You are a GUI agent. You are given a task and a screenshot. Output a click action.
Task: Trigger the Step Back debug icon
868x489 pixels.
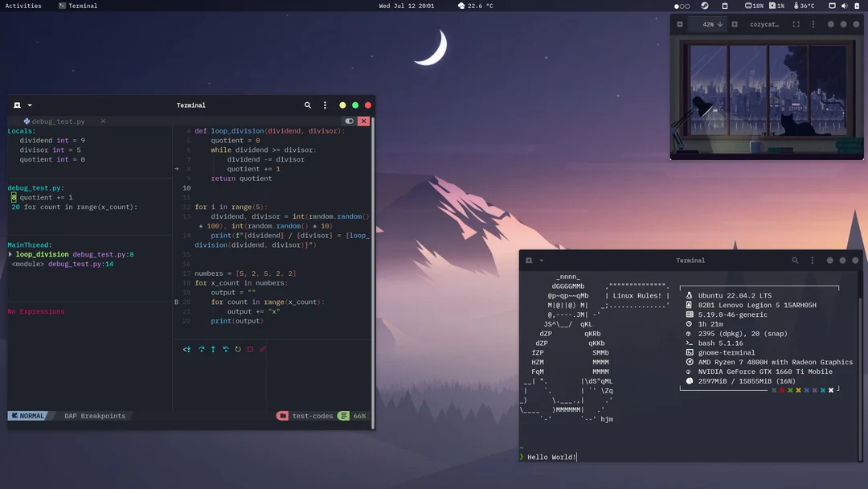tap(225, 349)
